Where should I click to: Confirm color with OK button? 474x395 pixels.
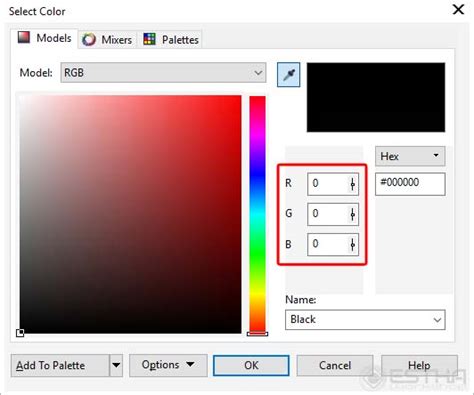[x=251, y=365]
